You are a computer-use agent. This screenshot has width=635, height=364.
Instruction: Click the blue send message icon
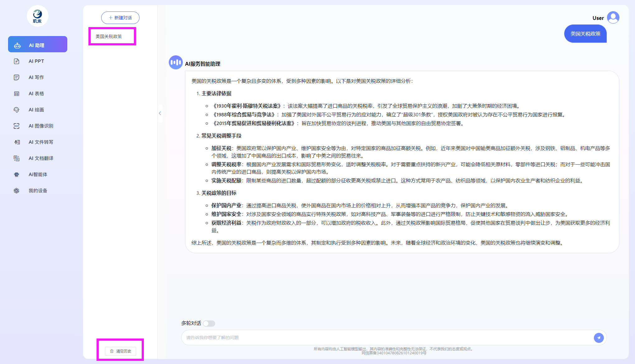599,338
